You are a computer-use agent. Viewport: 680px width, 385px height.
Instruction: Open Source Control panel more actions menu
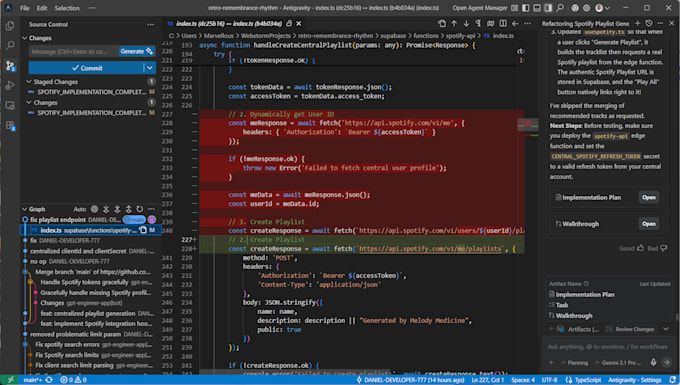tap(150, 25)
